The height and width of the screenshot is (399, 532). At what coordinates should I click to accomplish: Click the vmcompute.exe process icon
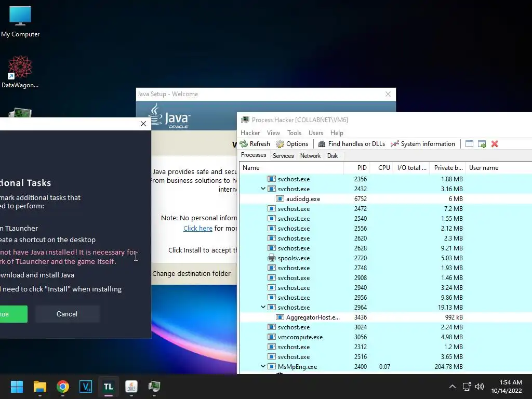271,337
